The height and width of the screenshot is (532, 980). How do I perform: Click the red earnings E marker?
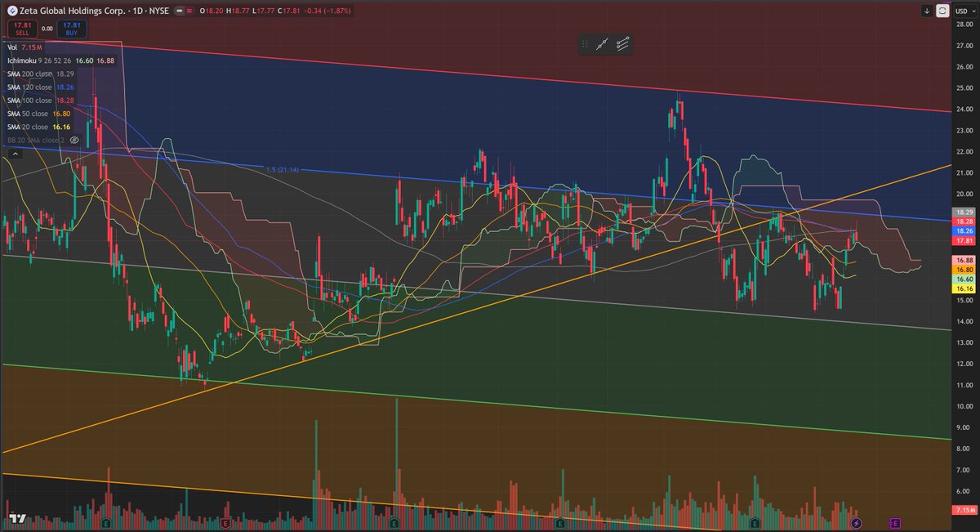[x=225, y=522]
